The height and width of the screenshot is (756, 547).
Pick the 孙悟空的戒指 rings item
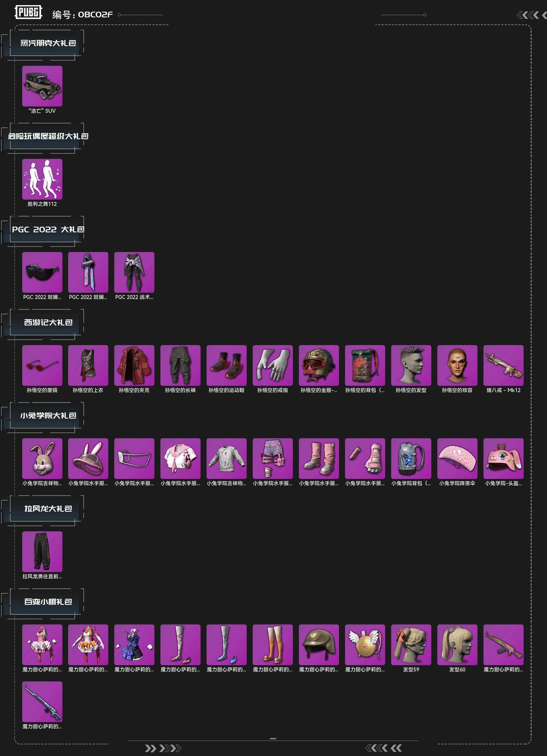(x=272, y=365)
